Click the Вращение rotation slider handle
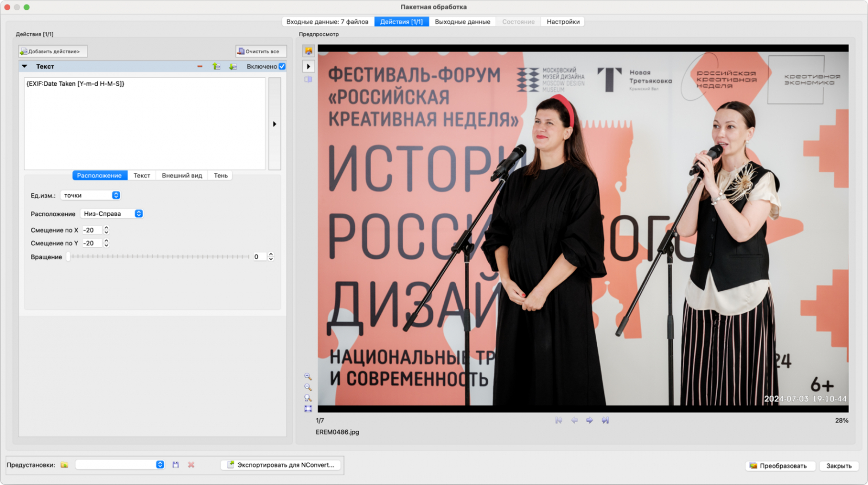This screenshot has width=868, height=485. (x=68, y=257)
